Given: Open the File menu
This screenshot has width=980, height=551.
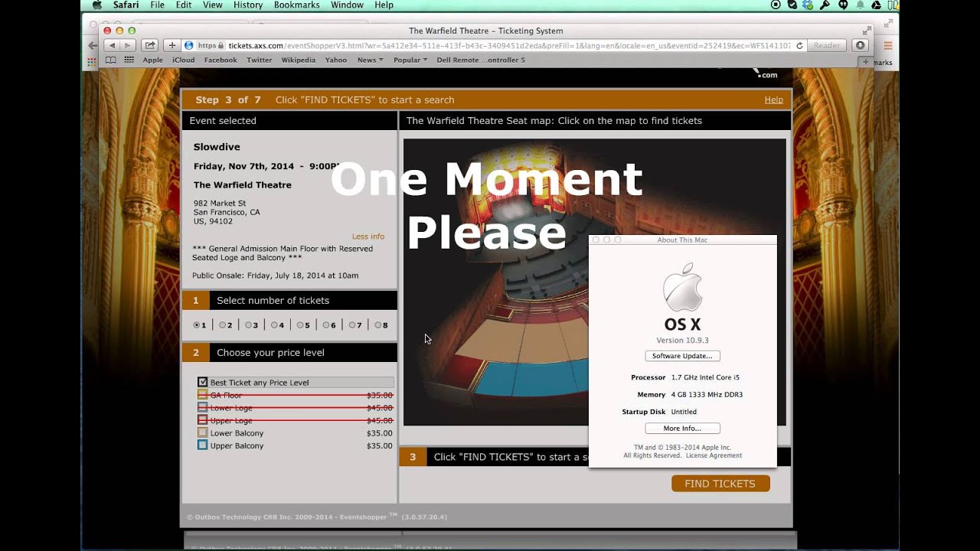Looking at the screenshot, I should [x=157, y=5].
